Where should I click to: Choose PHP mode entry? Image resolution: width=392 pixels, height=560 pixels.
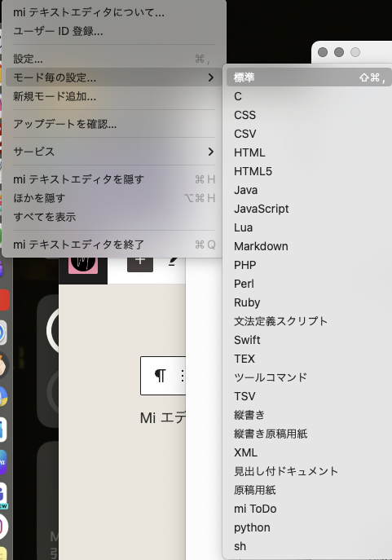tap(309, 265)
